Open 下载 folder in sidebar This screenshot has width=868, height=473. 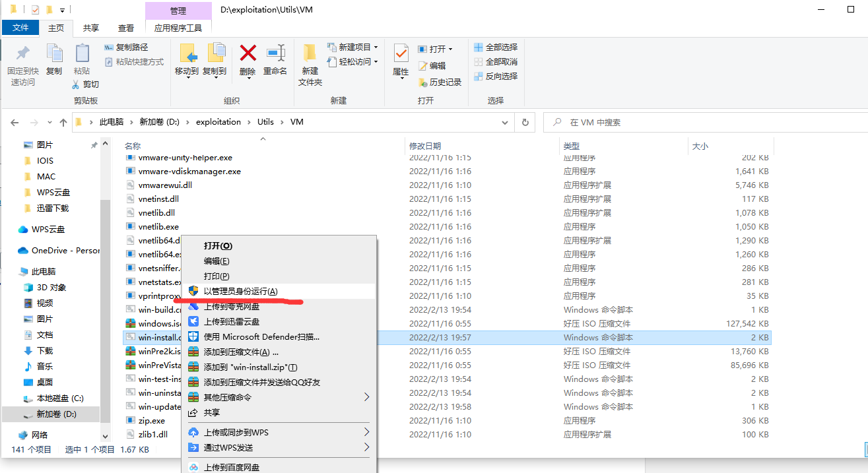click(x=38, y=350)
